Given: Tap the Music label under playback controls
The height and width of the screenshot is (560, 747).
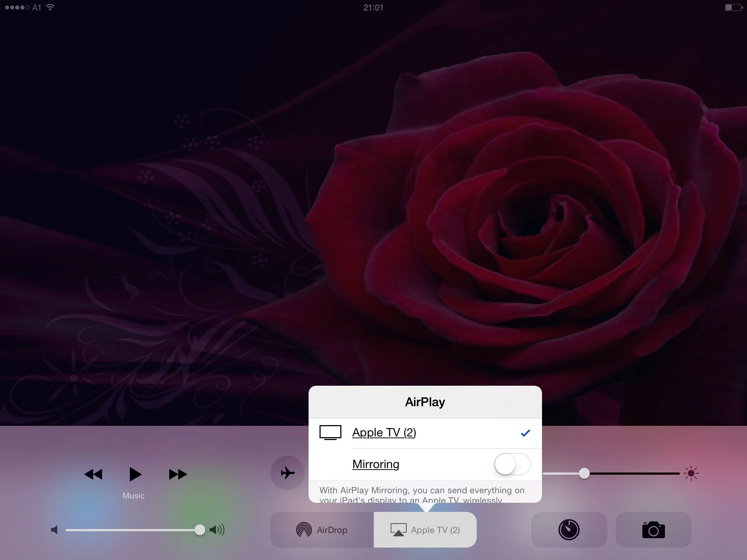Looking at the screenshot, I should (133, 495).
